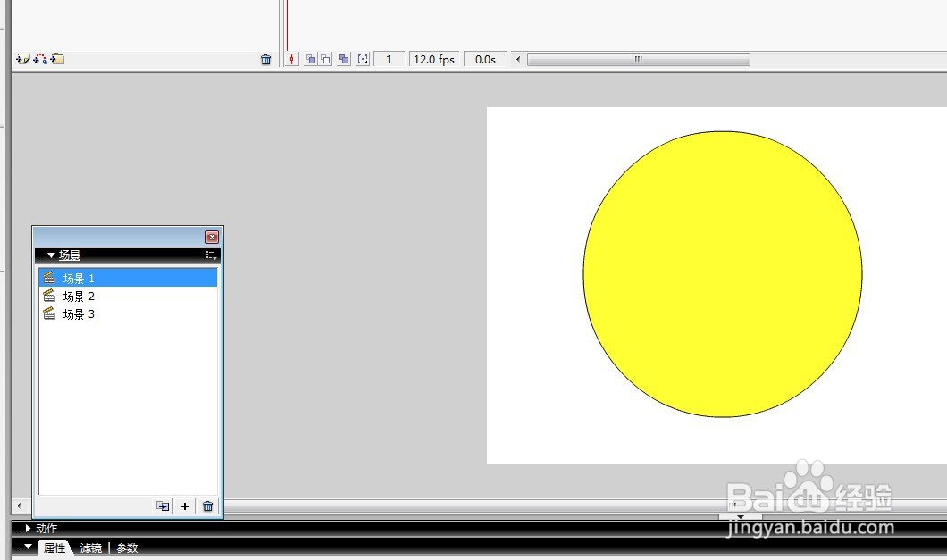Viewport: 947px width, 560px height.
Task: Toggle the Onion Skin button
Action: click(310, 59)
